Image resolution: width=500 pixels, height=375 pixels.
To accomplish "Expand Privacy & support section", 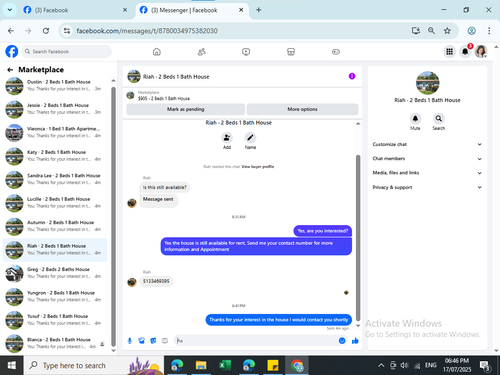I will point(427,187).
